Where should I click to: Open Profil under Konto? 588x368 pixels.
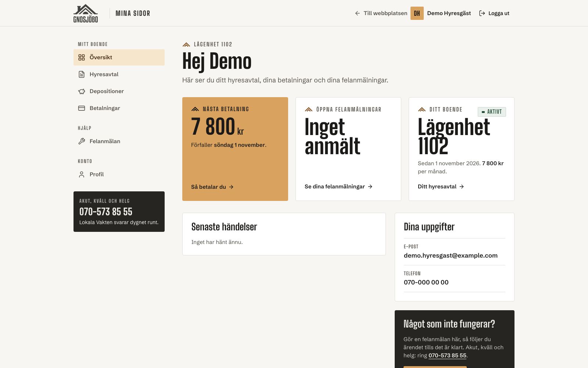click(119, 174)
